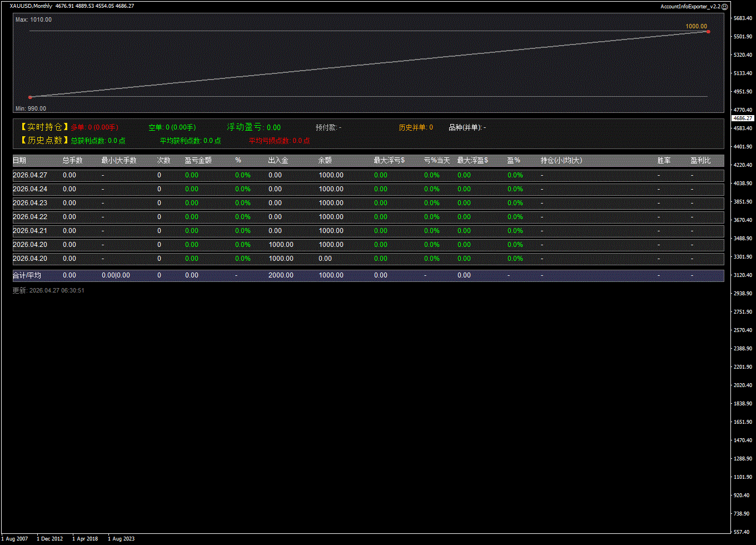Select the equity curve endpoint near 1000.00
This screenshot has height=545, width=756.
click(708, 32)
